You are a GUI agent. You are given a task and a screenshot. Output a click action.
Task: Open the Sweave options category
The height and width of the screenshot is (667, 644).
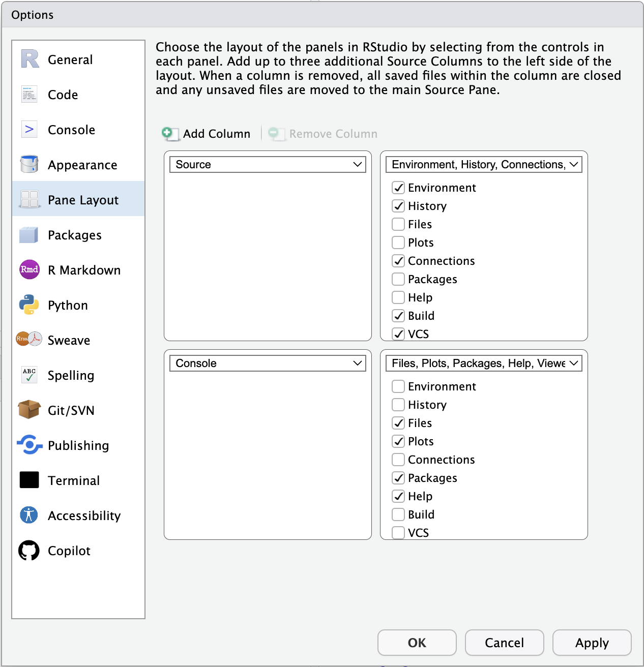click(78, 340)
